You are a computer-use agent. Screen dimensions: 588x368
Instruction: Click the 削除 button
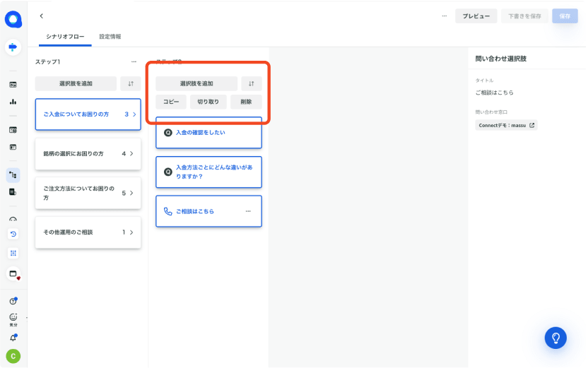246,102
